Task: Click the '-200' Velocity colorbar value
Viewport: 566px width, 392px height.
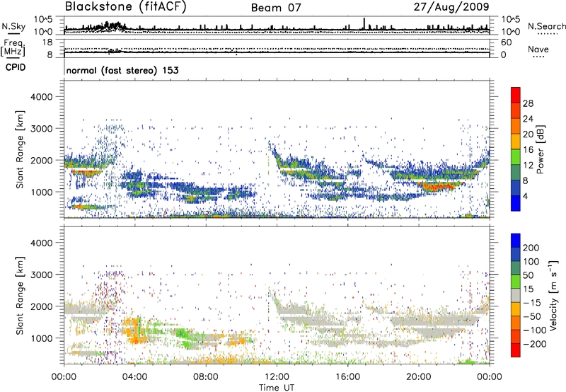Action: (x=535, y=344)
